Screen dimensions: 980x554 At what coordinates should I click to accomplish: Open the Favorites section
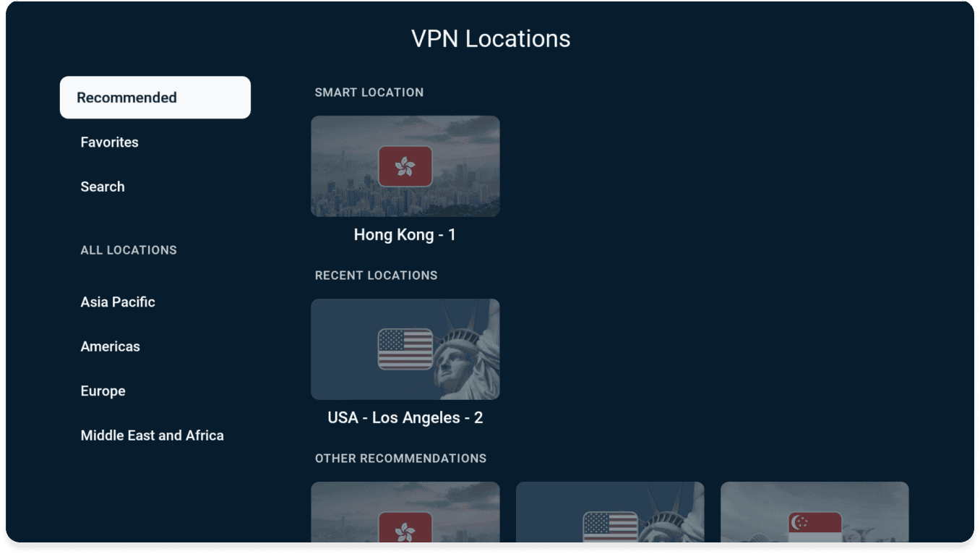pyautogui.click(x=109, y=142)
